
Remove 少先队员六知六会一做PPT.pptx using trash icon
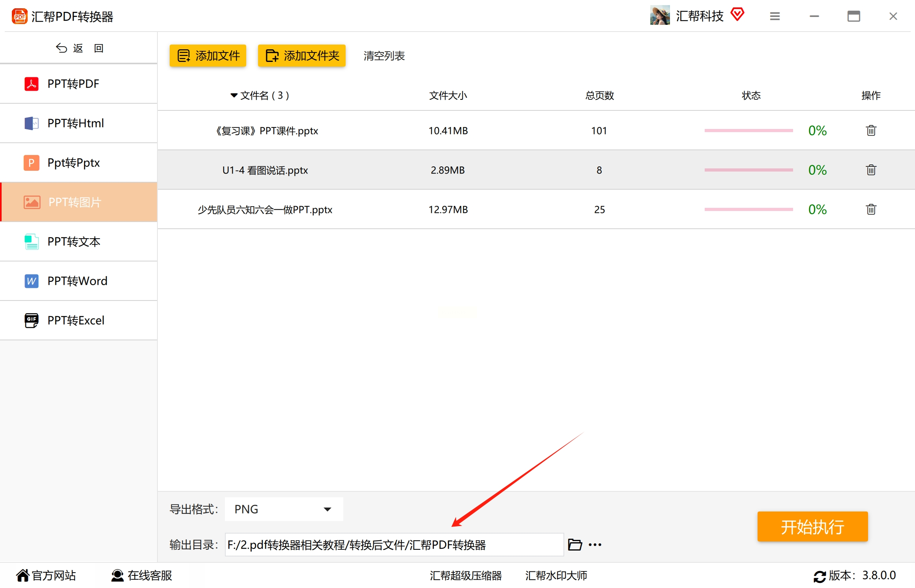tap(871, 209)
